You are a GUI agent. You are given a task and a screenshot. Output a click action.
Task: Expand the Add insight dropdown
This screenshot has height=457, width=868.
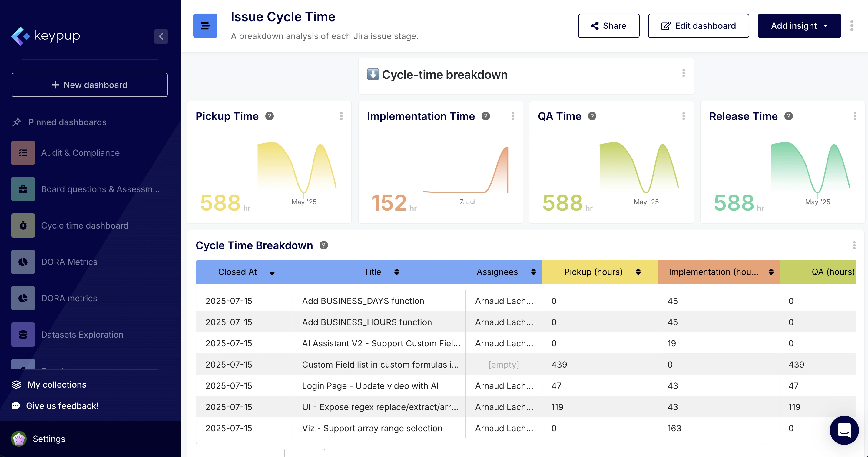799,26
